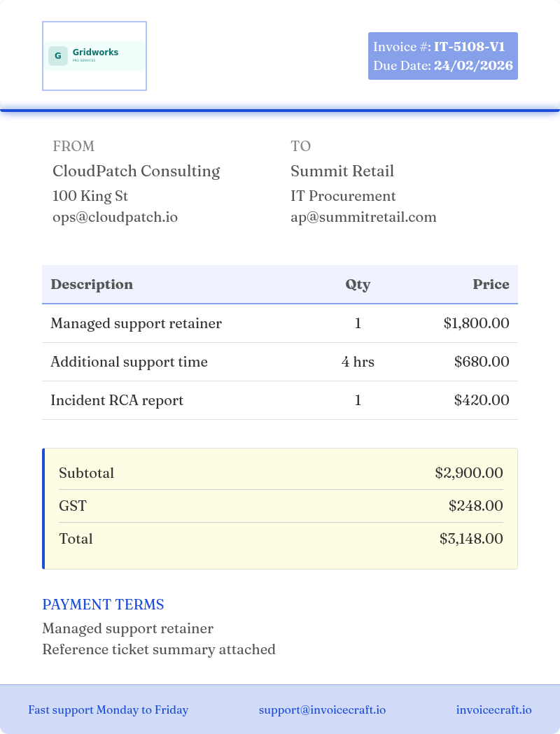The width and height of the screenshot is (560, 734).
Task: Select Managed support retainer table row description
Action: [136, 323]
